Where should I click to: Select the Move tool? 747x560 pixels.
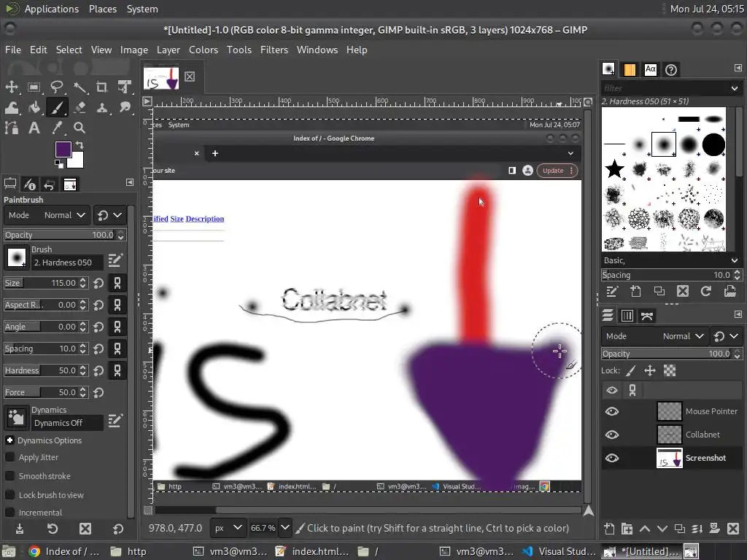(x=12, y=87)
